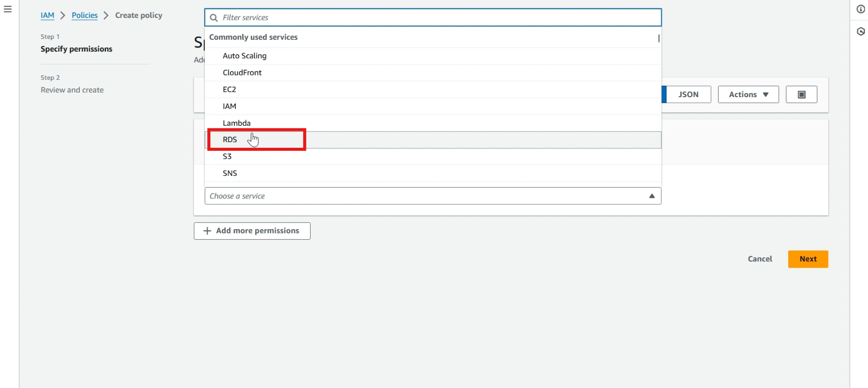Click the info icon in top-right corner
Viewport: 868px width, 388px height.
coord(861,9)
